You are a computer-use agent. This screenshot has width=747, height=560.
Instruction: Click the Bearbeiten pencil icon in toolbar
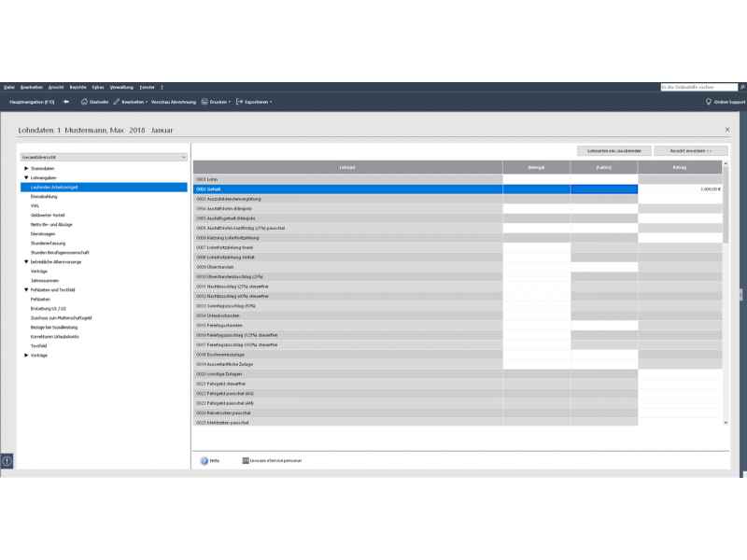click(x=116, y=101)
